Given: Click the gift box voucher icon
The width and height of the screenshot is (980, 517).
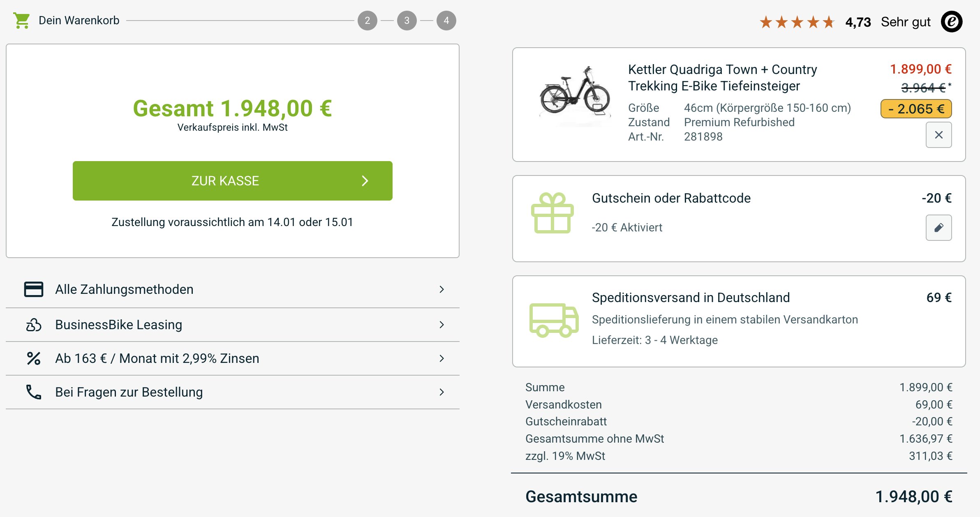Looking at the screenshot, I should [552, 213].
